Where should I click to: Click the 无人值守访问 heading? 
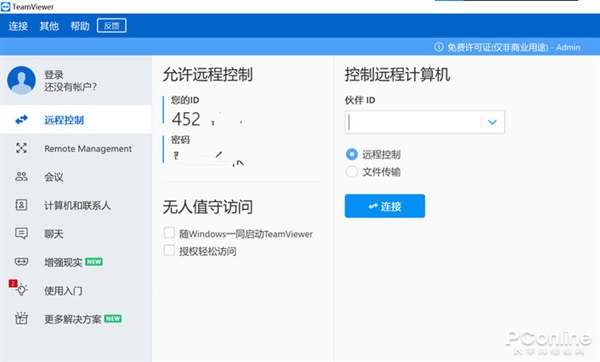[208, 207]
